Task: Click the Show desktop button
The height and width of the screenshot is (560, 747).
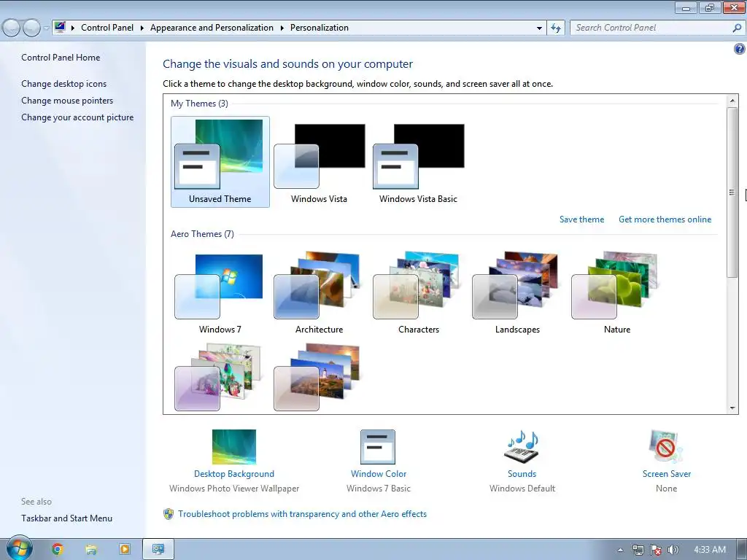Action: [742, 550]
